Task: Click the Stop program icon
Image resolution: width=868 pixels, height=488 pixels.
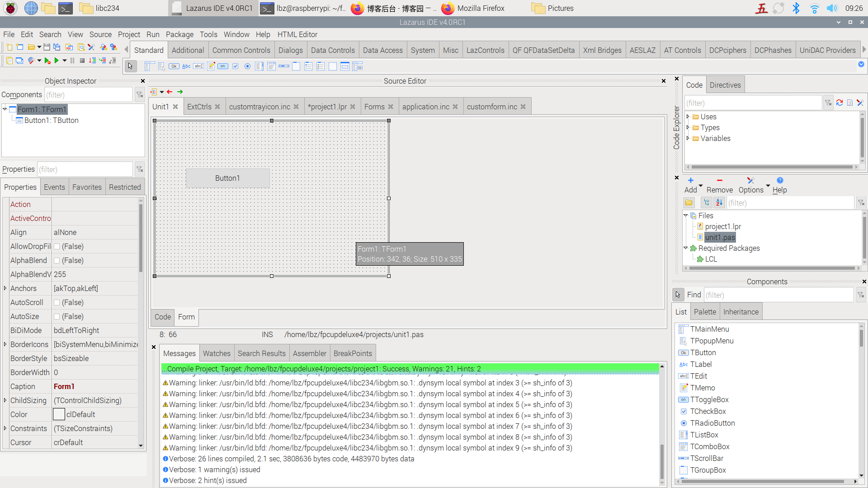Action: [82, 61]
